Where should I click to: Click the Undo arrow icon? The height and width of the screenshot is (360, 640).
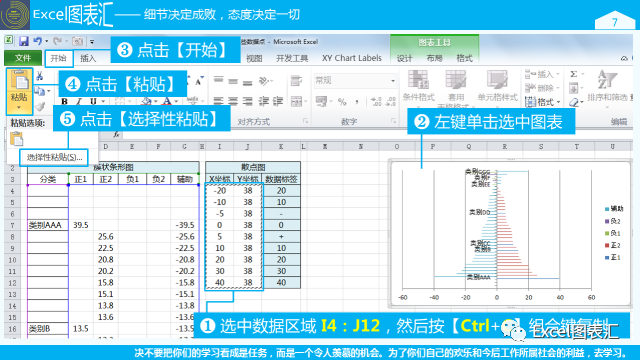coord(38,41)
